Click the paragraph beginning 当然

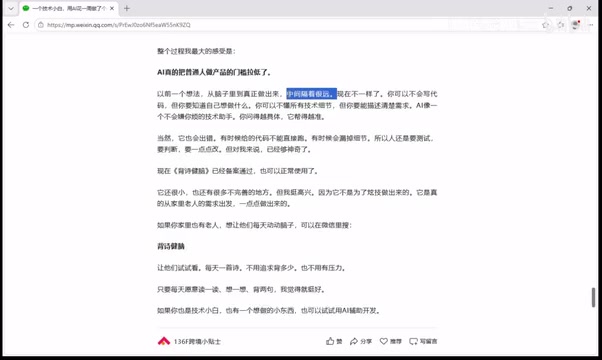pyautogui.click(x=297, y=144)
